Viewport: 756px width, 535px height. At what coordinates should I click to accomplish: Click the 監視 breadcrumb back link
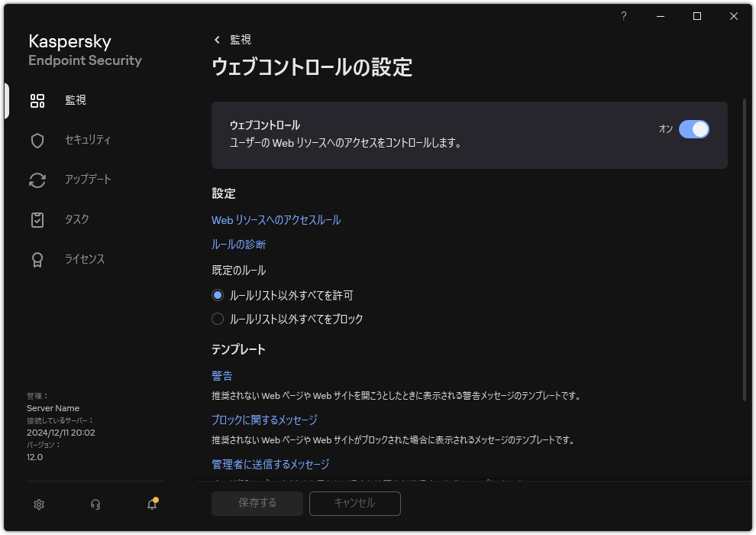[240, 40]
